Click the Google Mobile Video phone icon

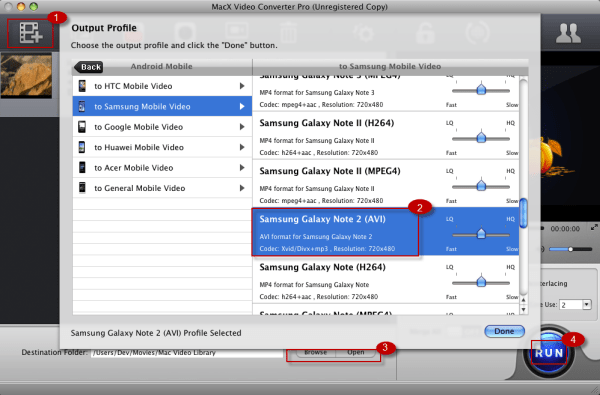pyautogui.click(x=82, y=127)
